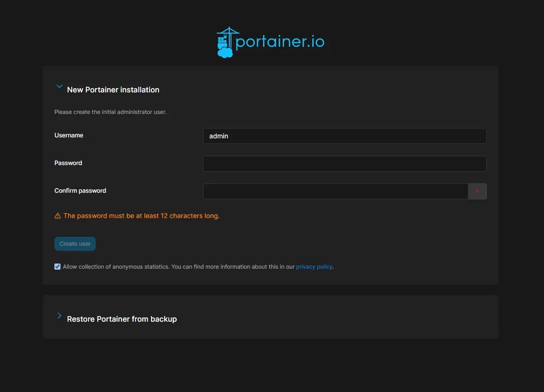The height and width of the screenshot is (392, 544).
Task: Expand the Restore Portainer from backup chevron
Action: [x=59, y=316]
